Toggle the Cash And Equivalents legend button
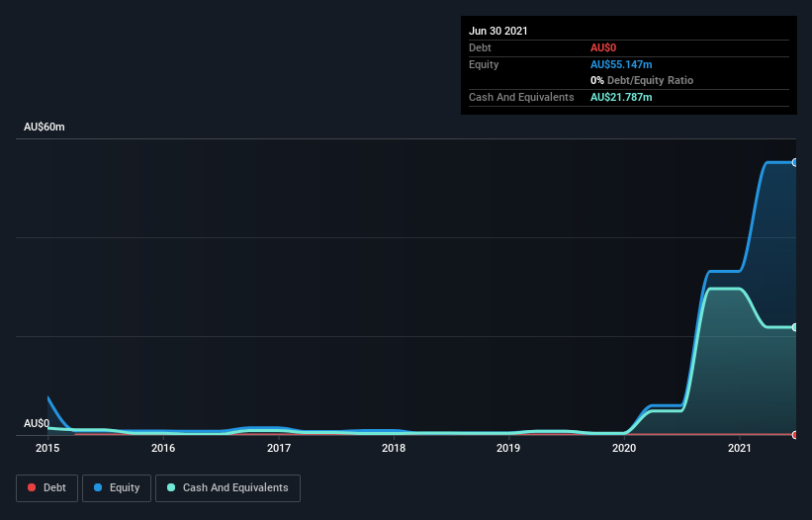Screen dimensions: 812x520 227,488
